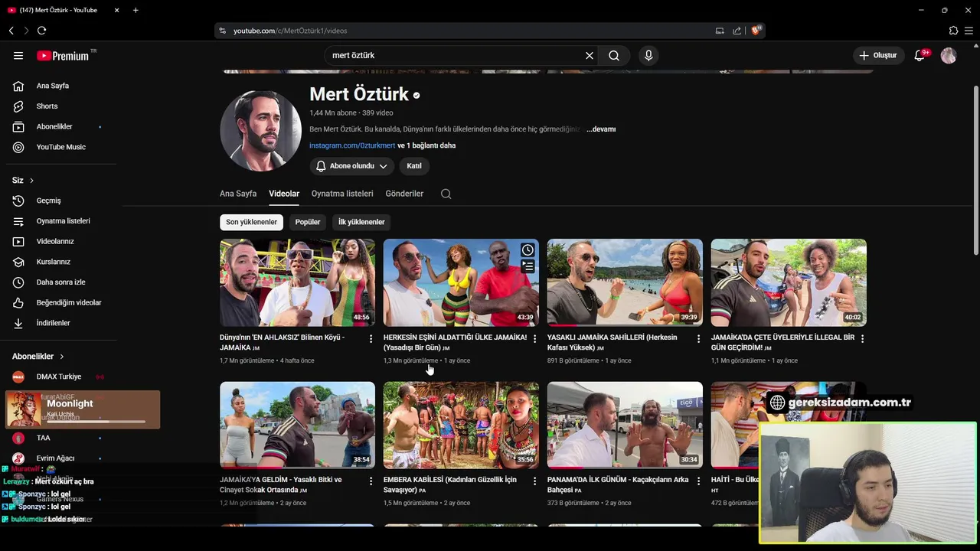
Task: Click the Oluştur create button
Action: (879, 55)
